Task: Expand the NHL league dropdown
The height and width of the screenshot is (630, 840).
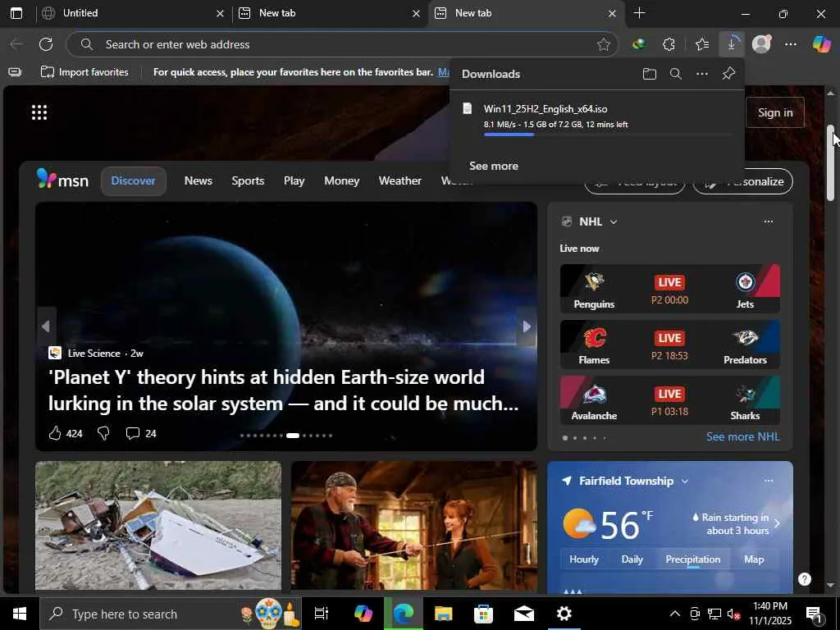Action: point(614,221)
